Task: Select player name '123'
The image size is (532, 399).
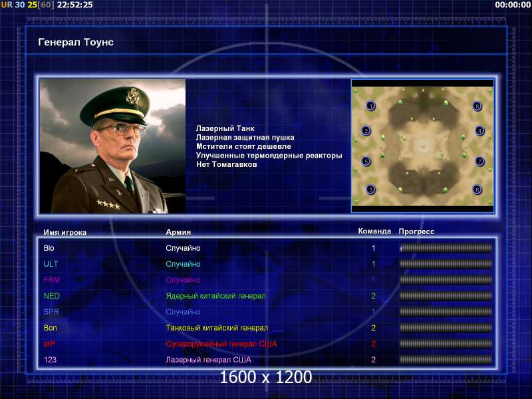Action: coord(50,360)
